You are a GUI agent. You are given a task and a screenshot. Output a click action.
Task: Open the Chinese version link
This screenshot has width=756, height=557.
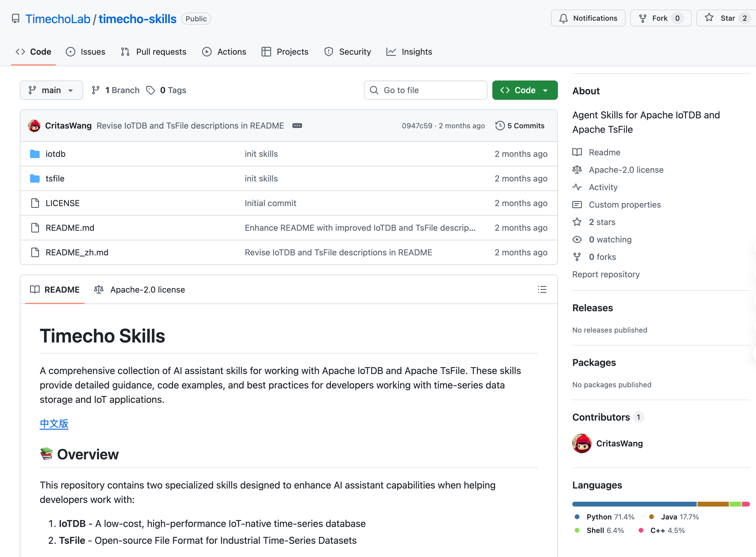54,424
